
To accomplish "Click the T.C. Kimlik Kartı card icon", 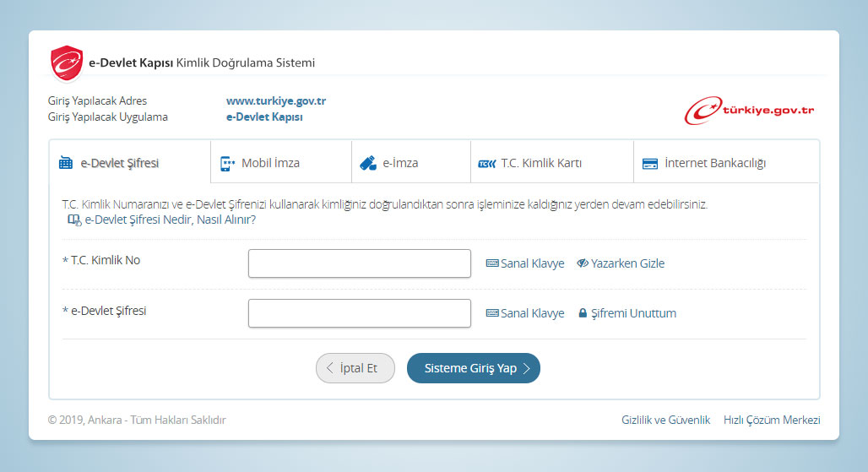I will (487, 164).
